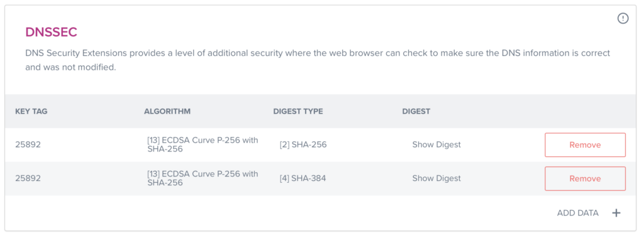Show Digest for SHA-256 row
The width and height of the screenshot is (644, 240).
coord(436,145)
